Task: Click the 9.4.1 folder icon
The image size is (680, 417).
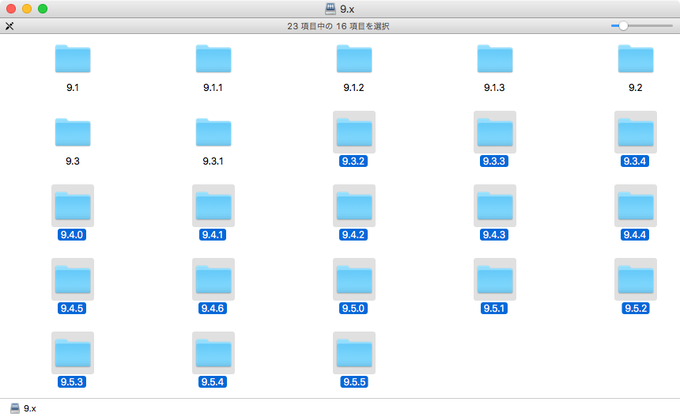Action: [213, 206]
